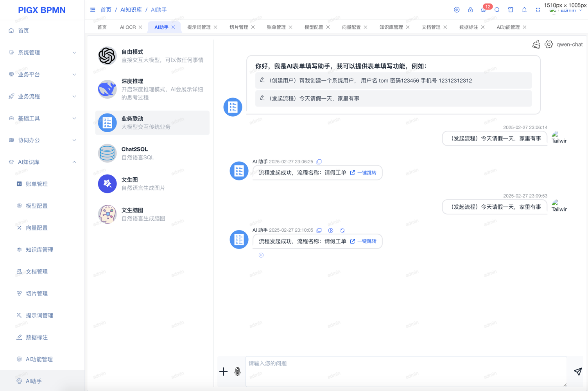Image resolution: width=588 pixels, height=391 pixels.
Task: Toggle fullscreen mode icon in header
Action: coord(538,10)
